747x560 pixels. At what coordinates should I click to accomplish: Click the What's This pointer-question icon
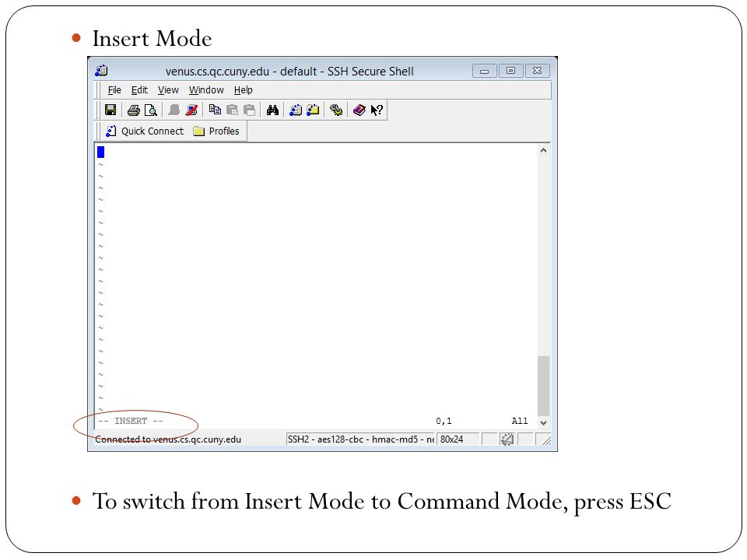pyautogui.click(x=377, y=110)
